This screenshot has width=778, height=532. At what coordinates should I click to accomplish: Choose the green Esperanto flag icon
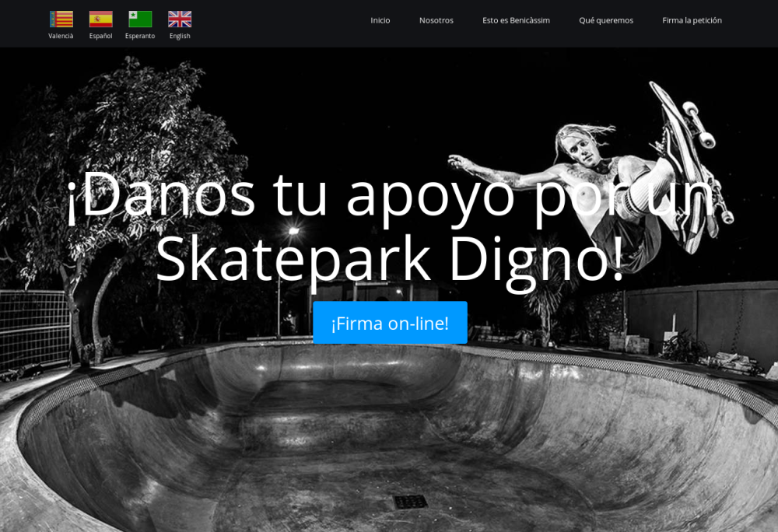tap(140, 19)
